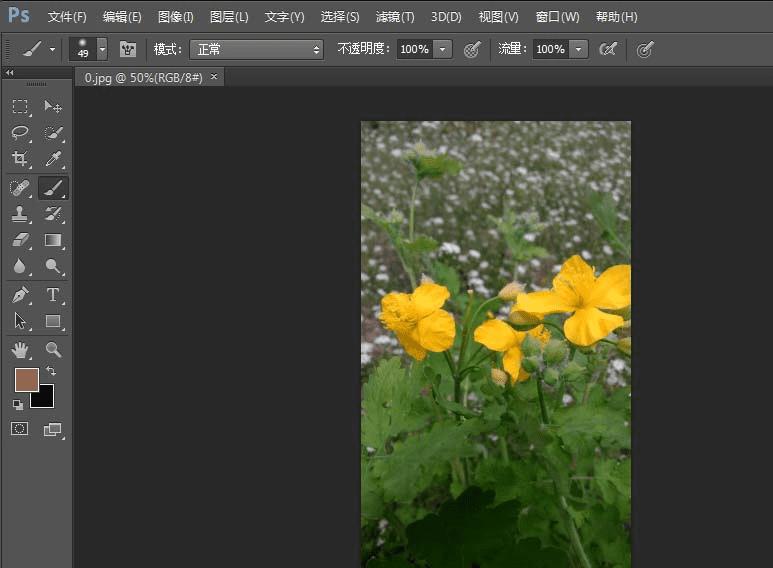Open the brush preset picker dropdown

click(101, 49)
